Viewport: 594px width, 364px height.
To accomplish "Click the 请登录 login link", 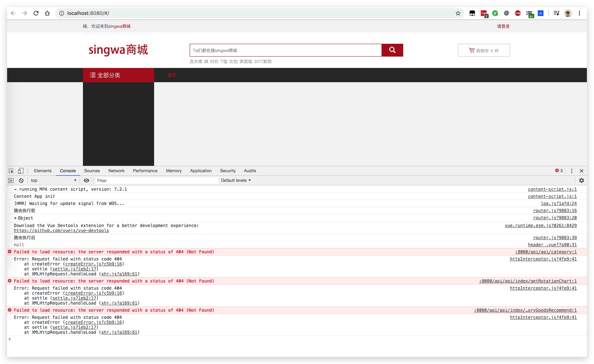I will 503,26.
